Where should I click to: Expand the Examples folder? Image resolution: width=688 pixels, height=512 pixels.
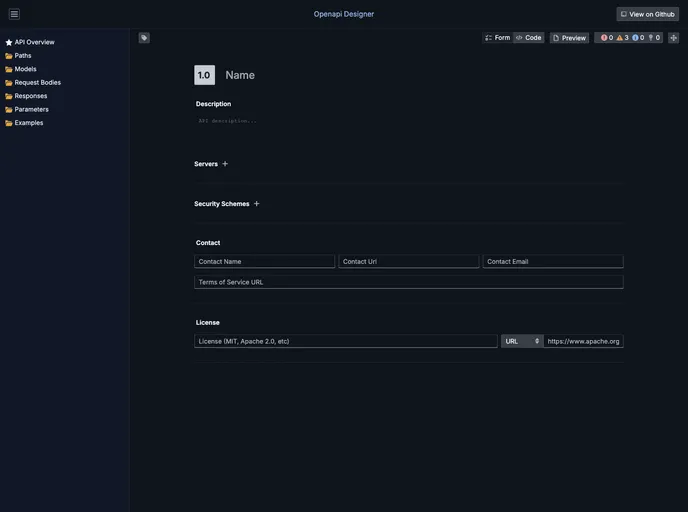(x=24, y=123)
